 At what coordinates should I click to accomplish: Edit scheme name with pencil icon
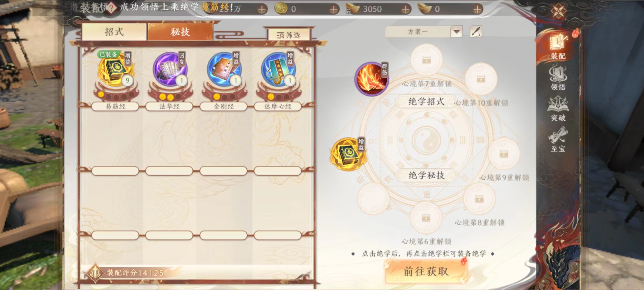point(476,32)
